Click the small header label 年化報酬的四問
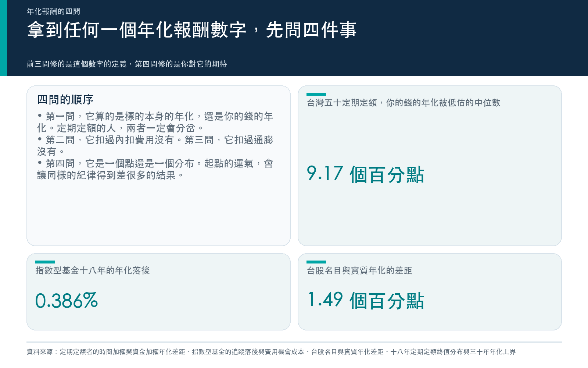This screenshot has height=368, width=588. pyautogui.click(x=53, y=11)
